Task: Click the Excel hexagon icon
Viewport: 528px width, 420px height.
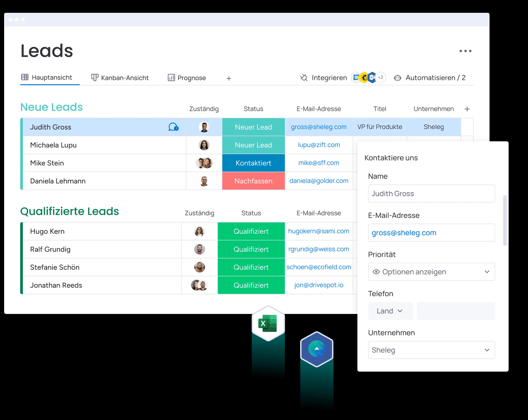Action: 268,323
